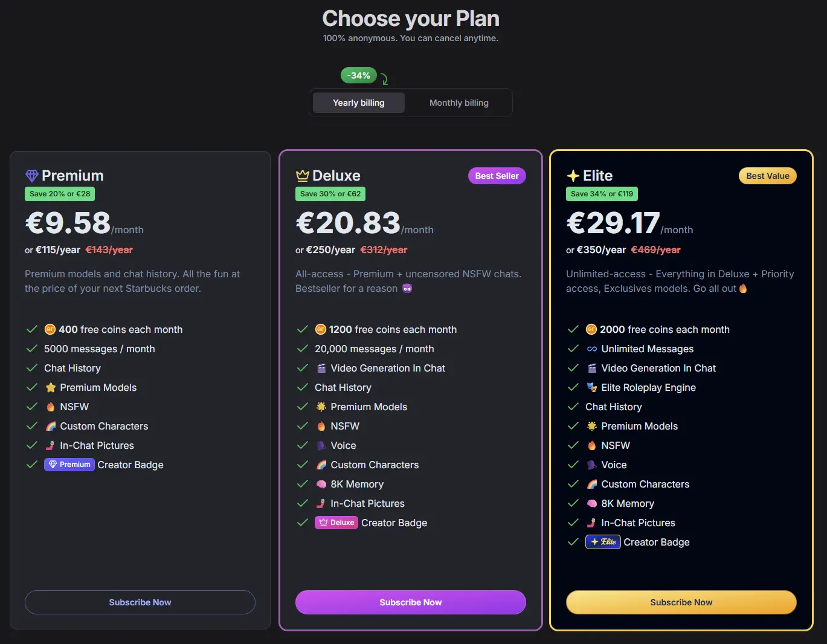Click the Deluxe crown icon
The image size is (827, 644).
click(x=302, y=176)
